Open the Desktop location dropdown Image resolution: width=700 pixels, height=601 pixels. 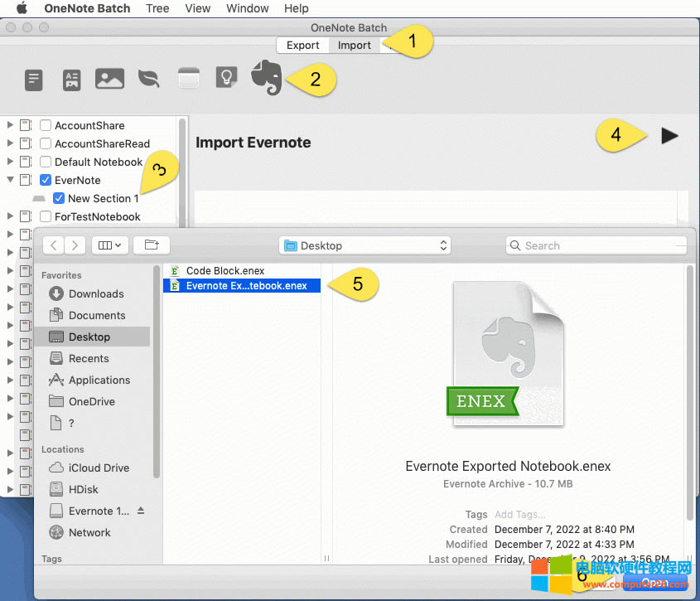coord(364,245)
